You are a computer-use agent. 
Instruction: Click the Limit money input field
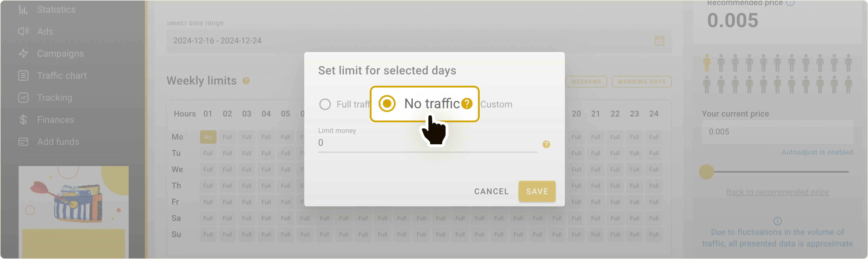click(x=427, y=143)
